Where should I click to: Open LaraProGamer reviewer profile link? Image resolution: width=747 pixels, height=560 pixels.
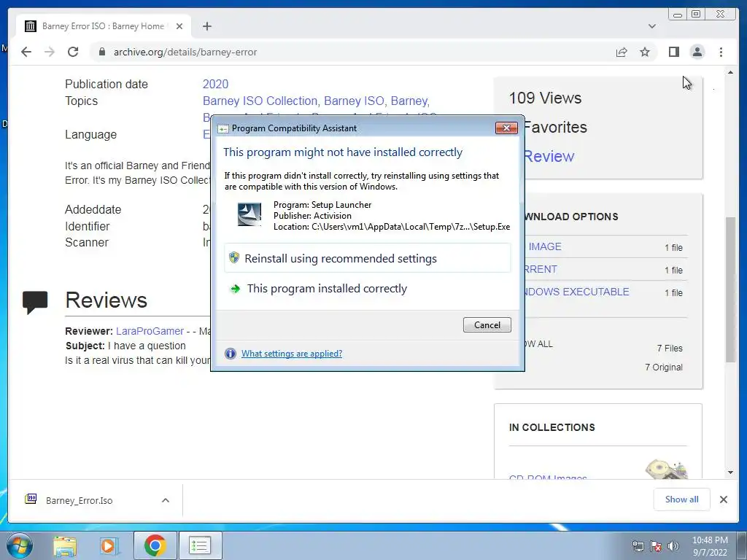(150, 331)
